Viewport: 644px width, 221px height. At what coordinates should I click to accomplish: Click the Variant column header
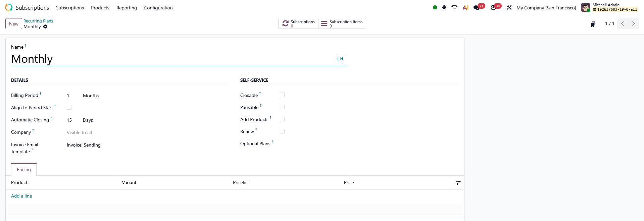pos(129,182)
